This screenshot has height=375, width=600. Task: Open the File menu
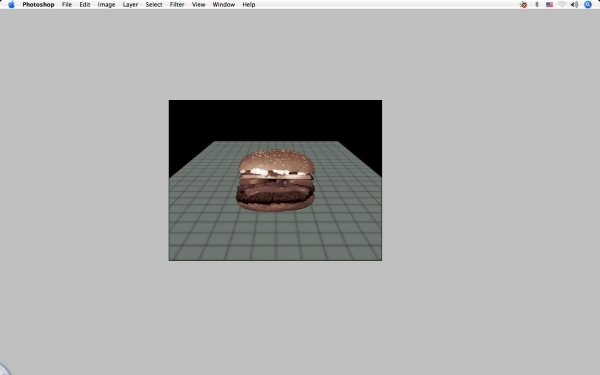(x=67, y=5)
